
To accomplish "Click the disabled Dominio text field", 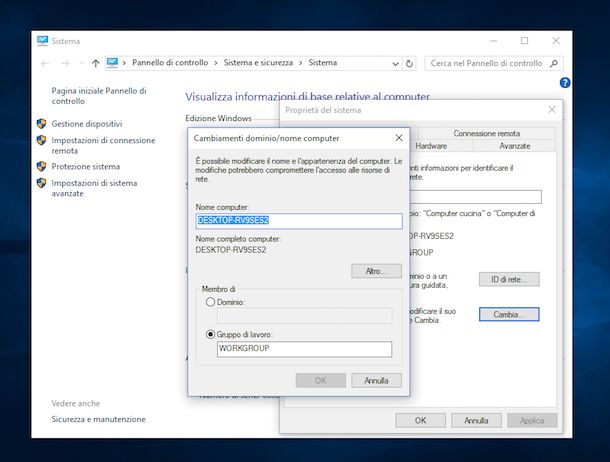I will [304, 315].
